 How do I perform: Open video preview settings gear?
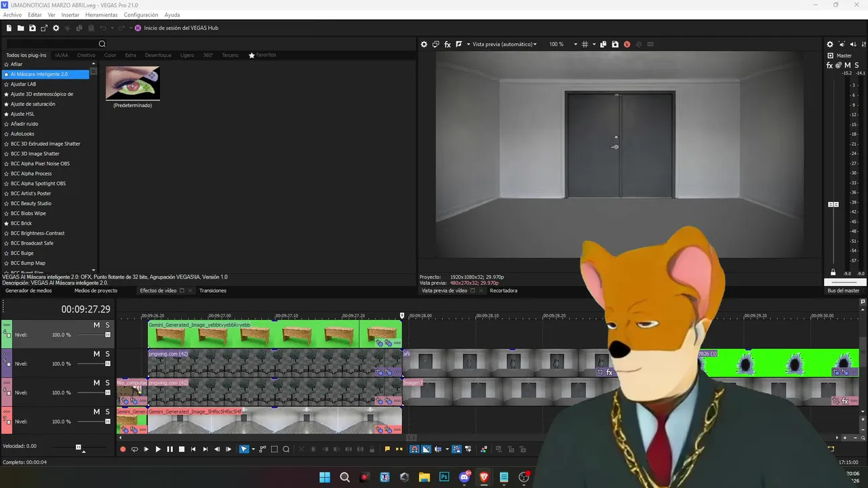424,44
